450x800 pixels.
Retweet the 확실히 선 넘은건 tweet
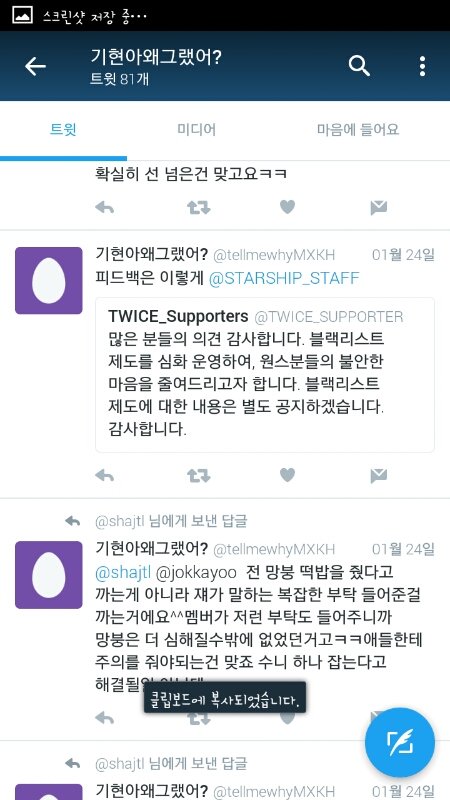click(x=198, y=207)
